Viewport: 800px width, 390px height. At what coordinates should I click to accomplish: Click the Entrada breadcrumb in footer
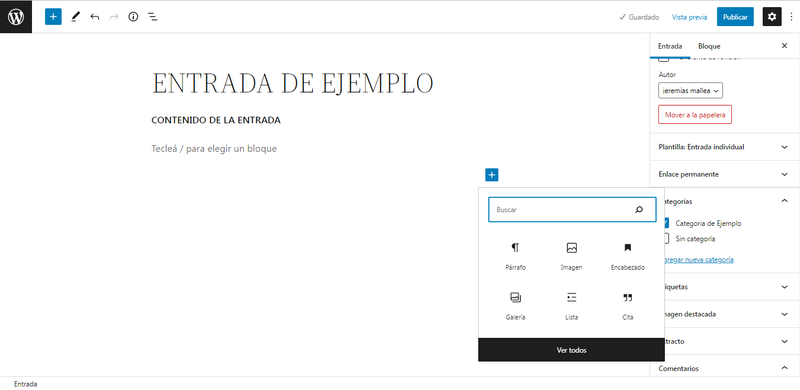[x=26, y=384]
